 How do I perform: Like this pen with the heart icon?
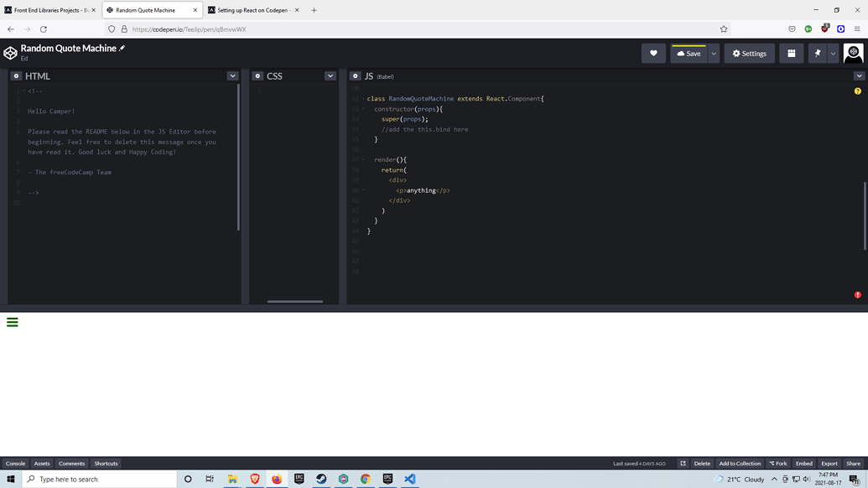pyautogui.click(x=653, y=53)
